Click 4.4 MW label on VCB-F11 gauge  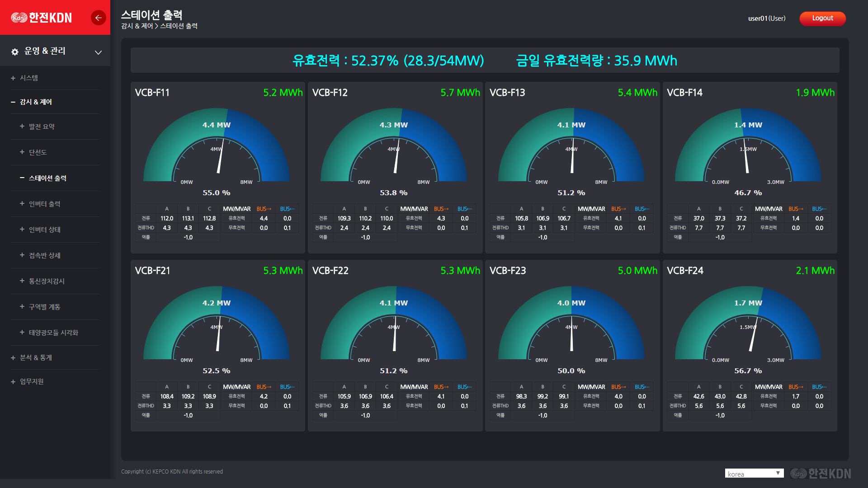click(x=217, y=125)
